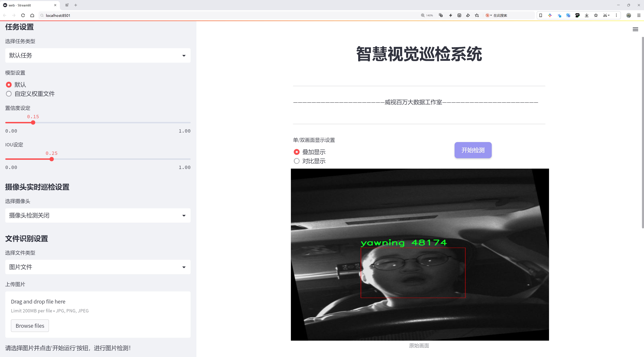Screen dimensions: 644x357
Task: Click the blue bird notification extension icon
Action: tap(559, 15)
